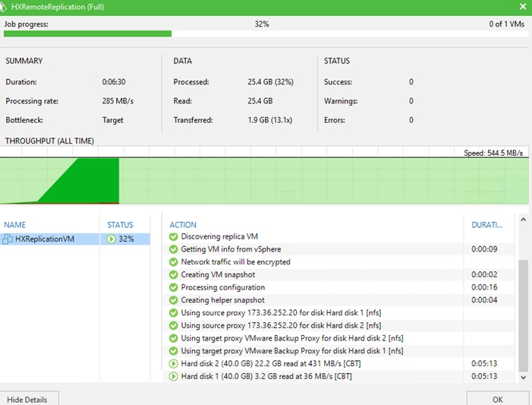The width and height of the screenshot is (532, 405).
Task: Click the in-progress status icon next to 32%
Action: tap(111, 239)
